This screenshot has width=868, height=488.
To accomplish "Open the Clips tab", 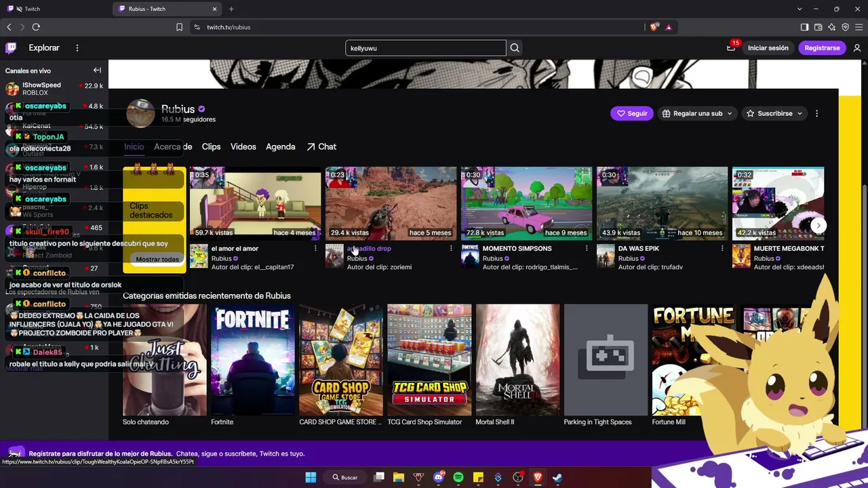I will point(211,147).
